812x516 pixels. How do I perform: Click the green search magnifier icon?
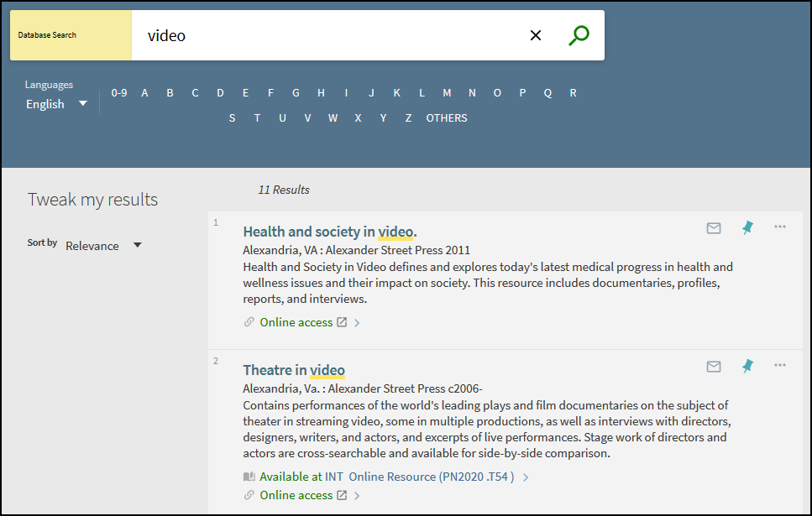(579, 35)
